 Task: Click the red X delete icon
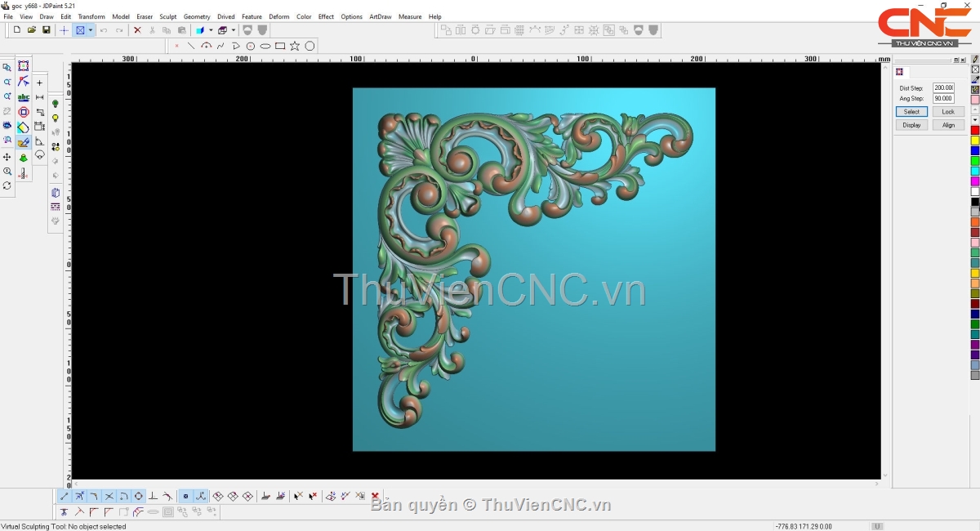tap(137, 30)
